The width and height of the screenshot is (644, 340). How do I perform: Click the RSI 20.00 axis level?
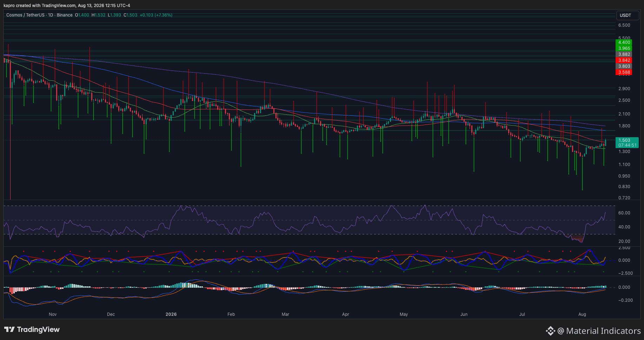(624, 241)
